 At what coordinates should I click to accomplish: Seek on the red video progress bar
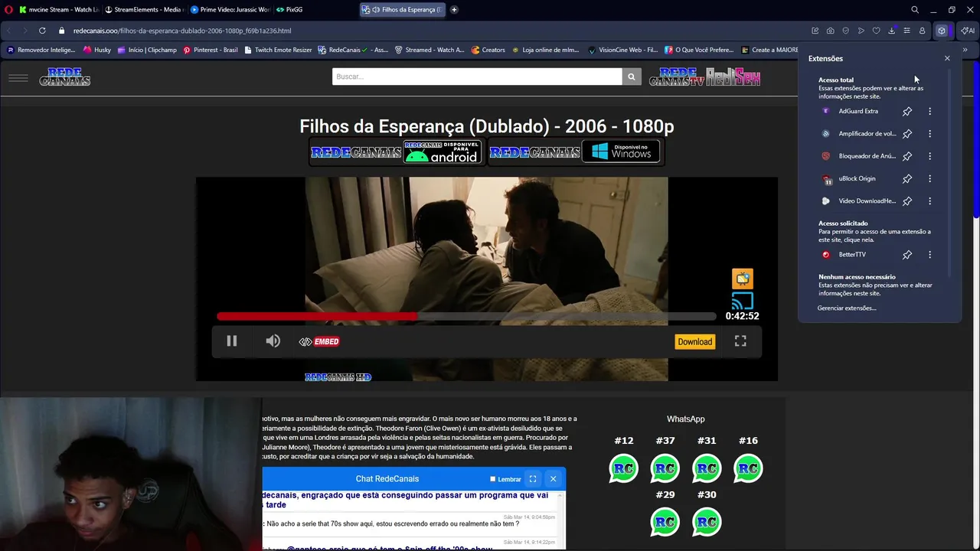pyautogui.click(x=466, y=316)
